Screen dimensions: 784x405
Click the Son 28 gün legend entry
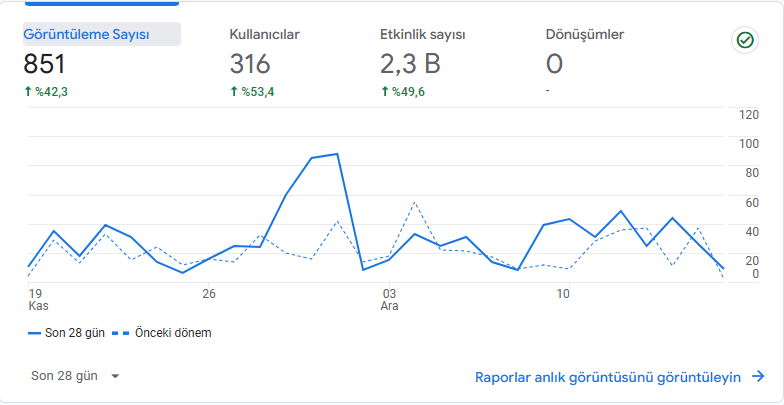pos(66,333)
